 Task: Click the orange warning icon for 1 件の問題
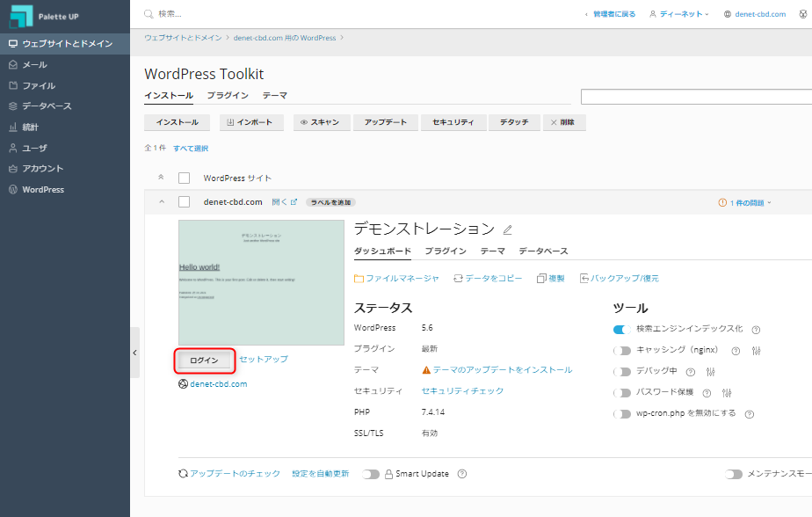tap(722, 202)
